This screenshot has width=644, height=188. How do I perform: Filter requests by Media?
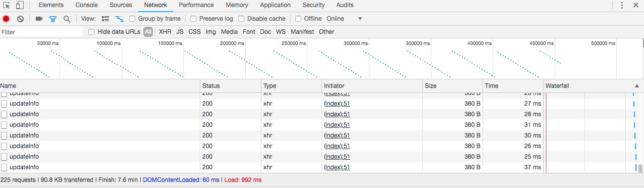[x=229, y=32]
